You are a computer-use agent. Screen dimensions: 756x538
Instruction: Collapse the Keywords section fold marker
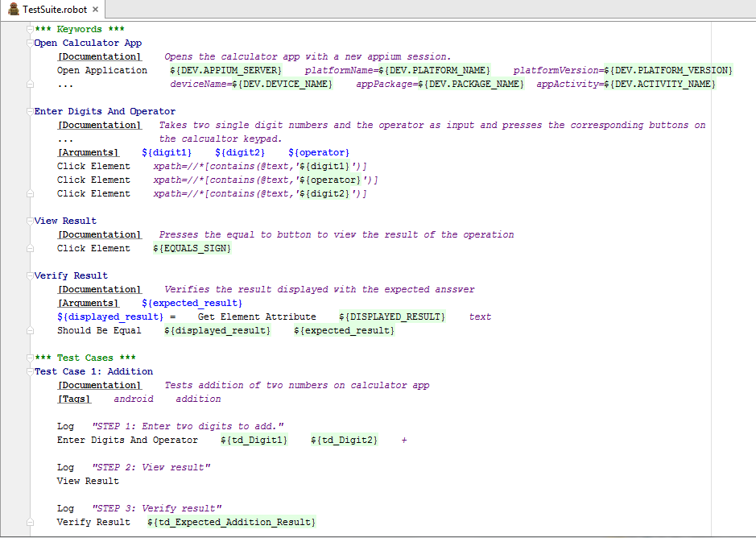coord(30,30)
